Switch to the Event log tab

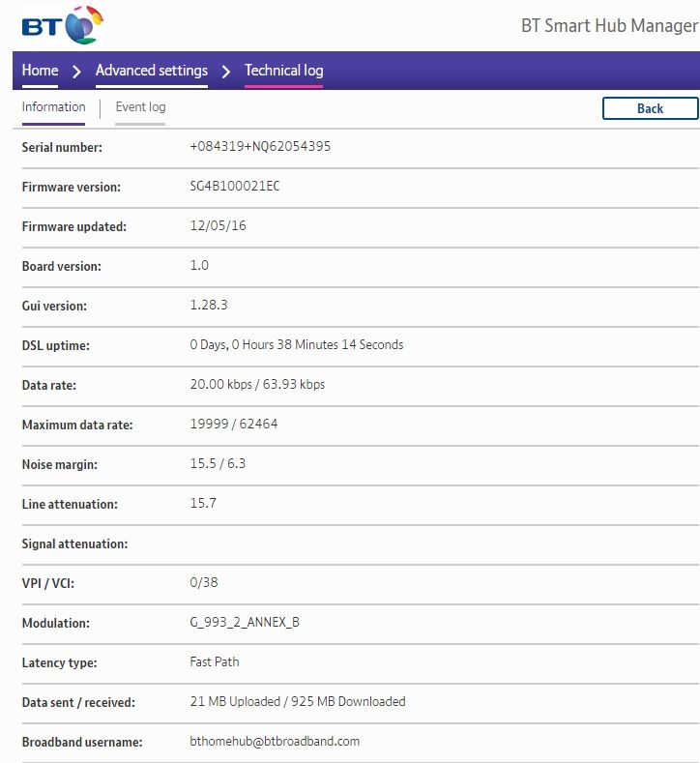tap(140, 107)
